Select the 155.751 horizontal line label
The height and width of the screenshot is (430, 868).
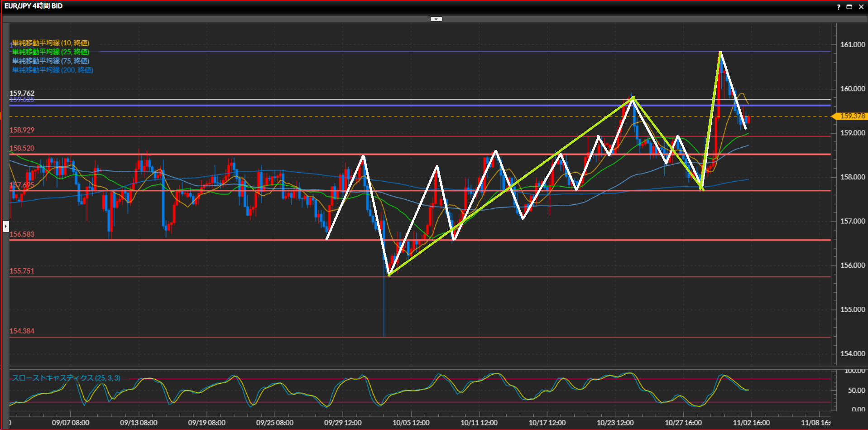point(22,271)
